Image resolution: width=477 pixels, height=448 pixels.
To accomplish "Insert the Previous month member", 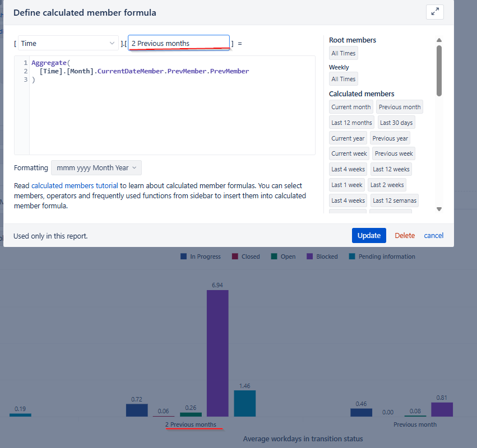I will click(399, 107).
